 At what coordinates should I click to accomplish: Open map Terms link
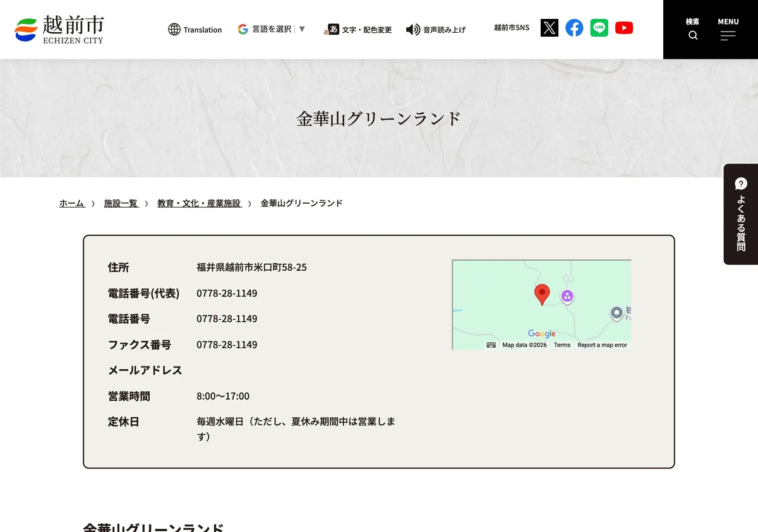tap(562, 345)
